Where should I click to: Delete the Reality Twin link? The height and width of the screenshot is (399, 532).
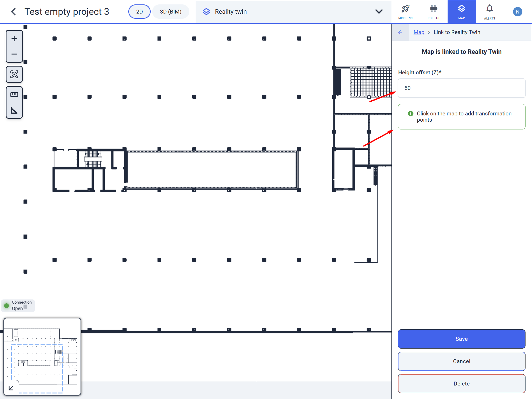point(461,384)
